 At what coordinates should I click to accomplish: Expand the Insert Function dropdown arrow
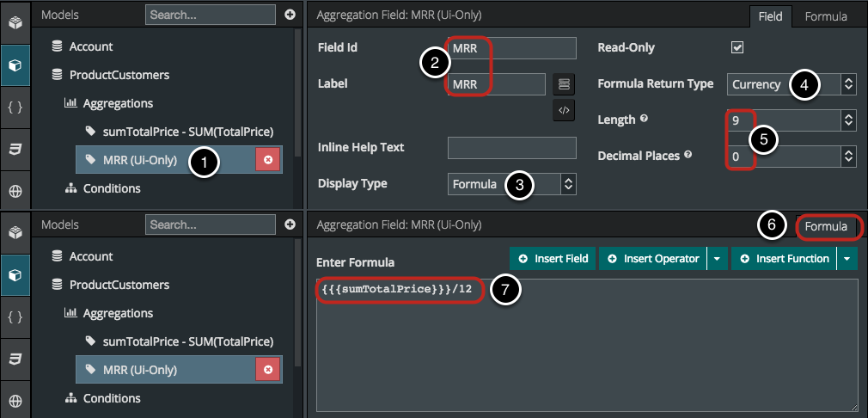(x=847, y=258)
